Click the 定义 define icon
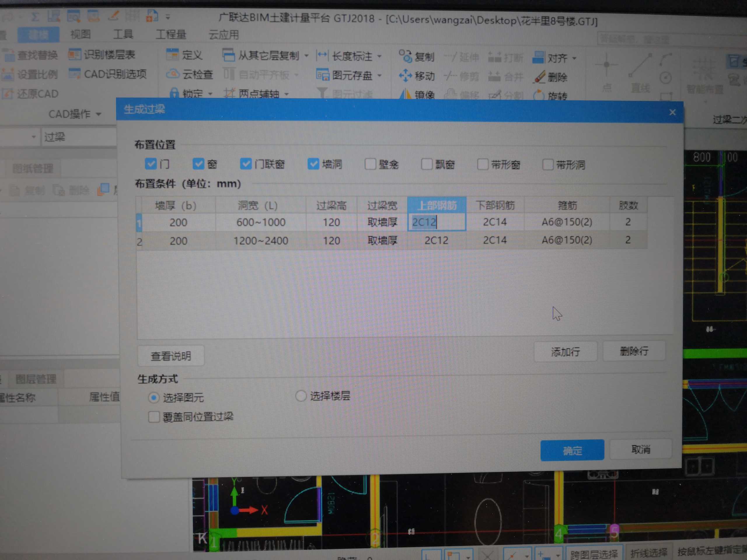 click(172, 55)
